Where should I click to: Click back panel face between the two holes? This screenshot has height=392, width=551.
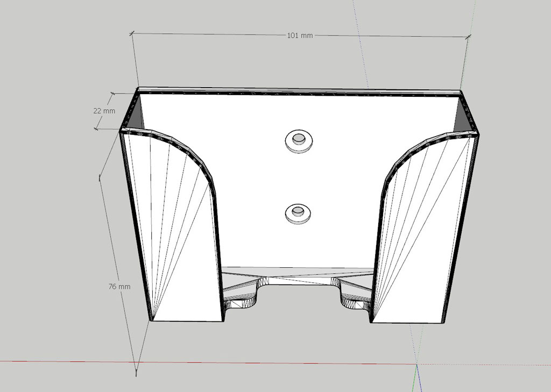(298, 177)
